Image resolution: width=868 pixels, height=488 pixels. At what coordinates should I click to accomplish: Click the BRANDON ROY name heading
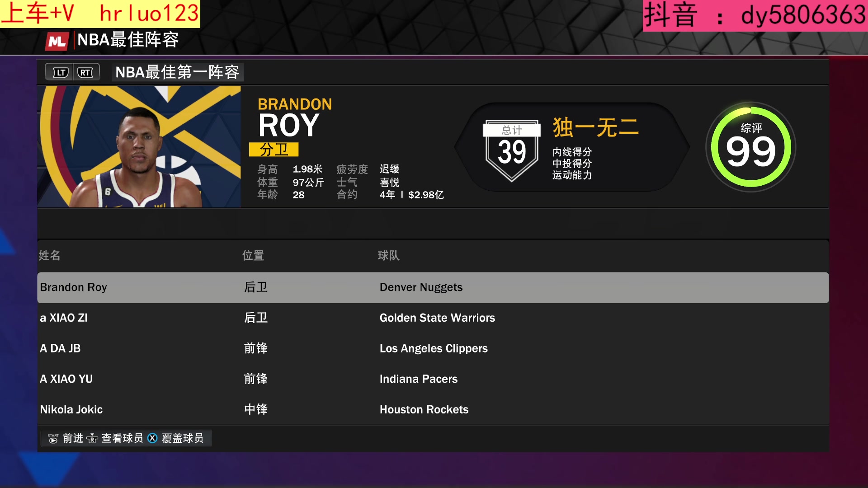pos(294,117)
